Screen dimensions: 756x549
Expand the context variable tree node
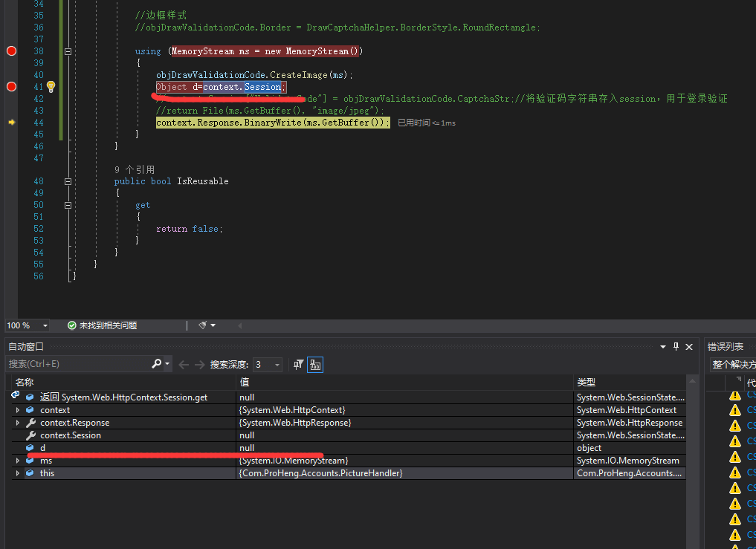click(x=17, y=410)
